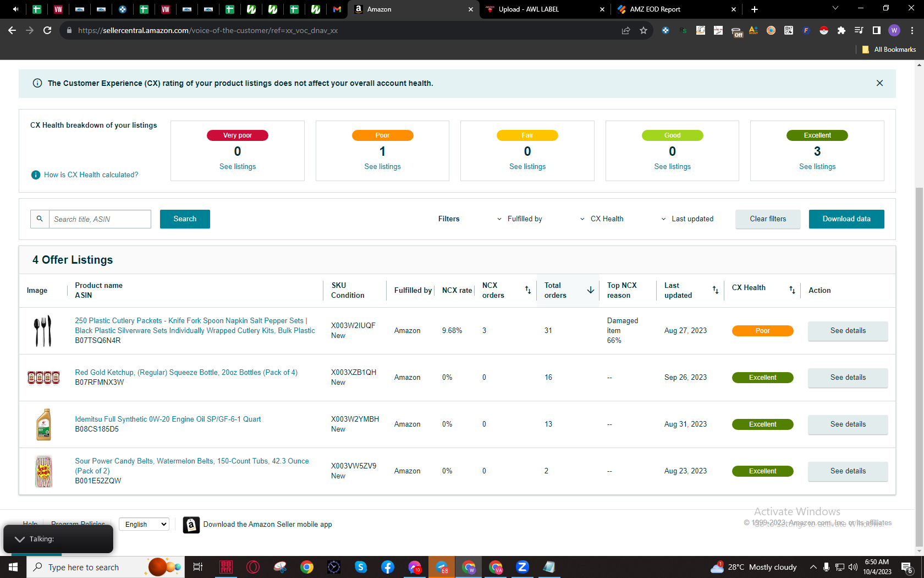Open the Sour Power Candy Belts listing

192,466
